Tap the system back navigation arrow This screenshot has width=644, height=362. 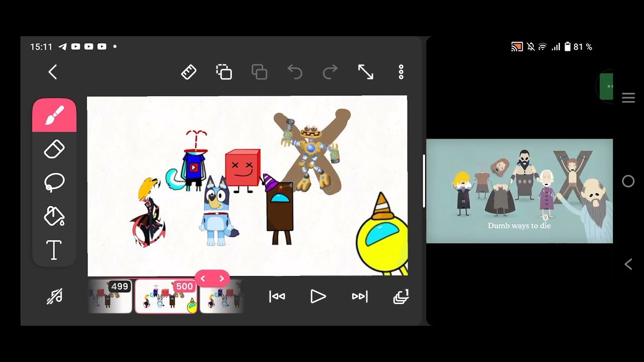point(628,264)
